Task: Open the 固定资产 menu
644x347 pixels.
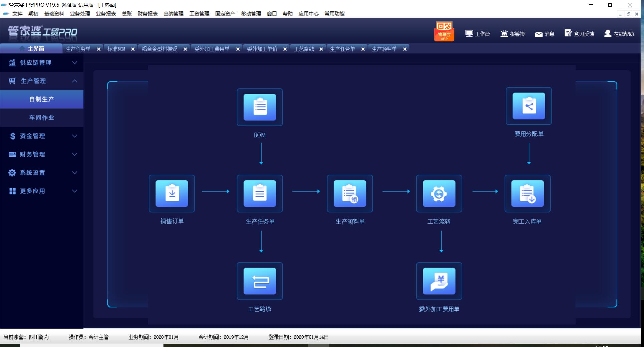Action: tap(225, 14)
